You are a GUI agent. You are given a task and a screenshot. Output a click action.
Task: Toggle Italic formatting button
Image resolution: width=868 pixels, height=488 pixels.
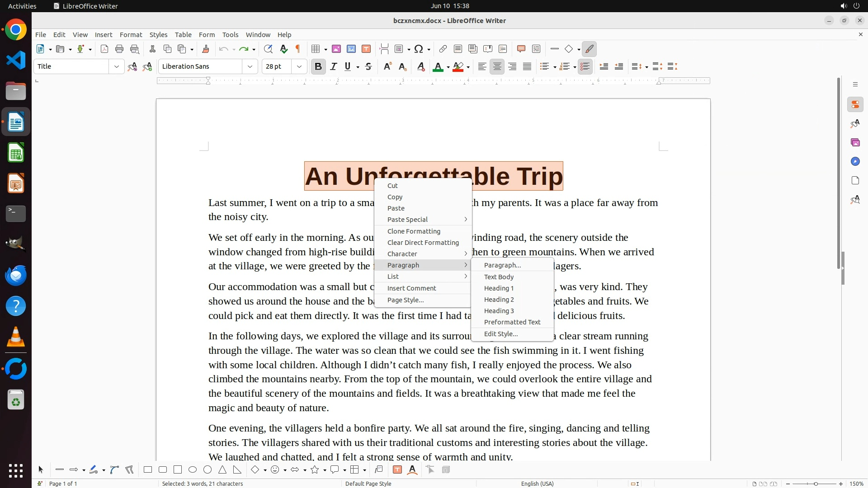[x=333, y=66]
